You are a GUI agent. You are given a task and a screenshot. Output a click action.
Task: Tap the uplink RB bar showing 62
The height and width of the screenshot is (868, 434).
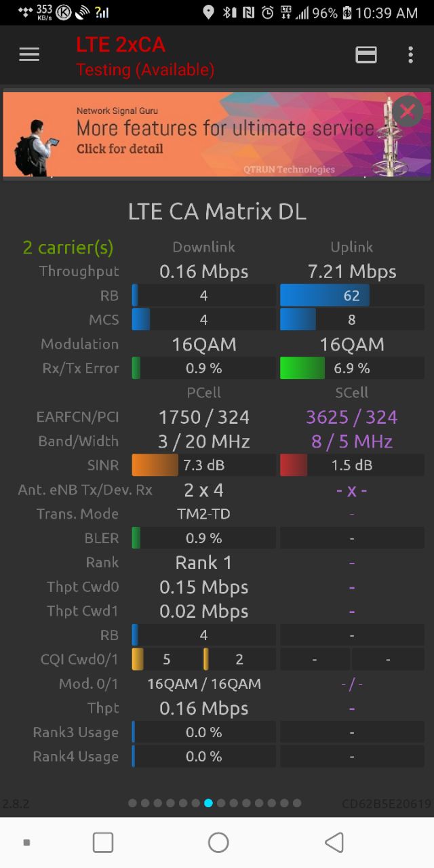pyautogui.click(x=352, y=296)
